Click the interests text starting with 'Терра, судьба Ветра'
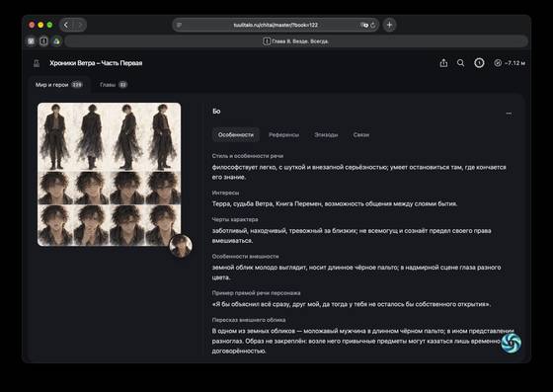The width and height of the screenshot is (553, 392). [335, 203]
